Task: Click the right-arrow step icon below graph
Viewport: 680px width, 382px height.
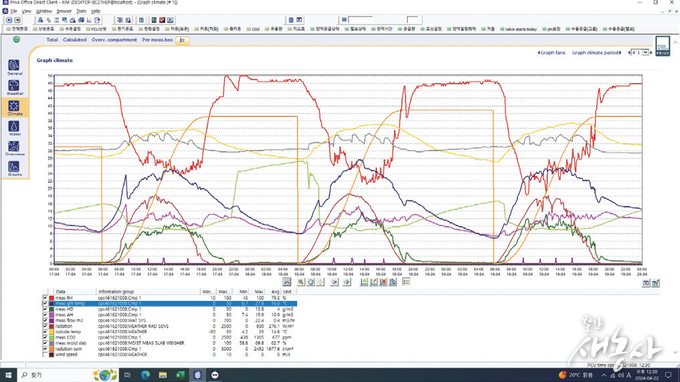Action: 347,282
